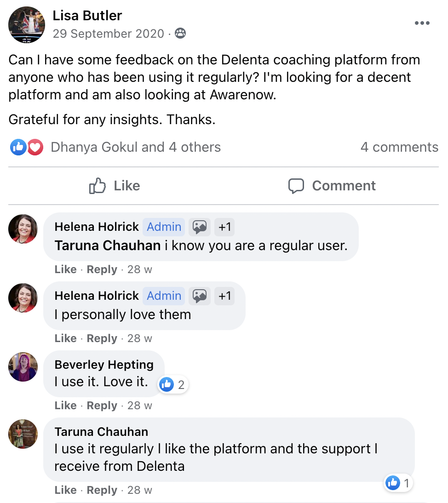Screen dimensions: 448x503
Task: Click the tagged name Taruna Chauhan in comment
Action: (x=108, y=246)
